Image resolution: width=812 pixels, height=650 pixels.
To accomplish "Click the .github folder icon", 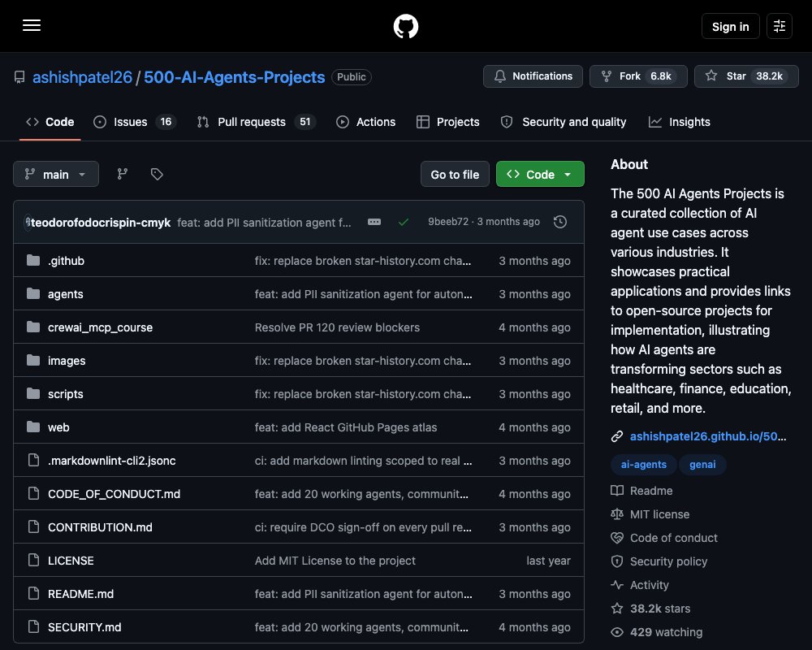I will tap(33, 260).
